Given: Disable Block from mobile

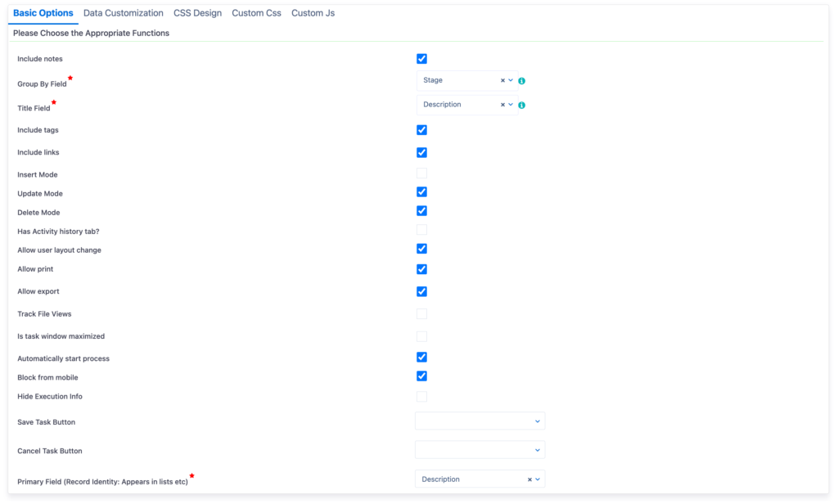Looking at the screenshot, I should (421, 376).
